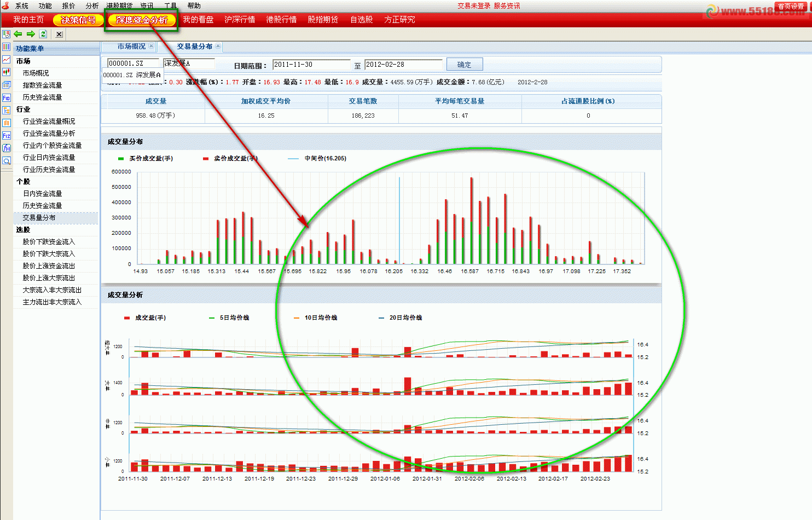Open the f(x) formula sidebar icon
The image size is (812, 520).
[x=7, y=148]
